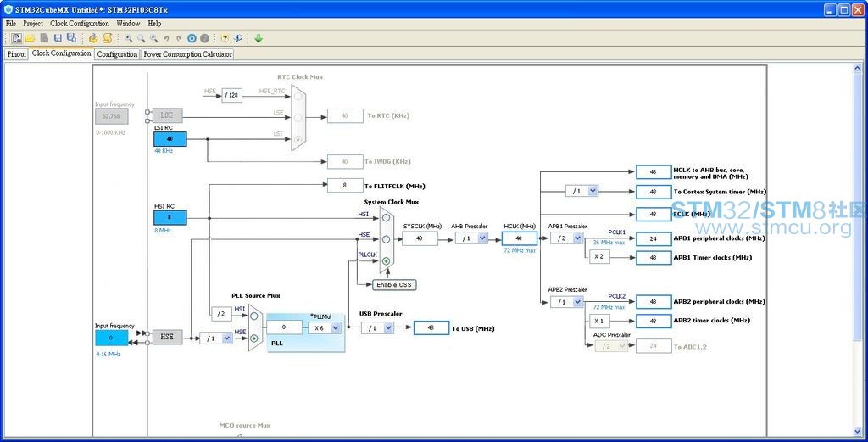
Task: Click the Save Project floppy disk icon
Action: coord(58,38)
